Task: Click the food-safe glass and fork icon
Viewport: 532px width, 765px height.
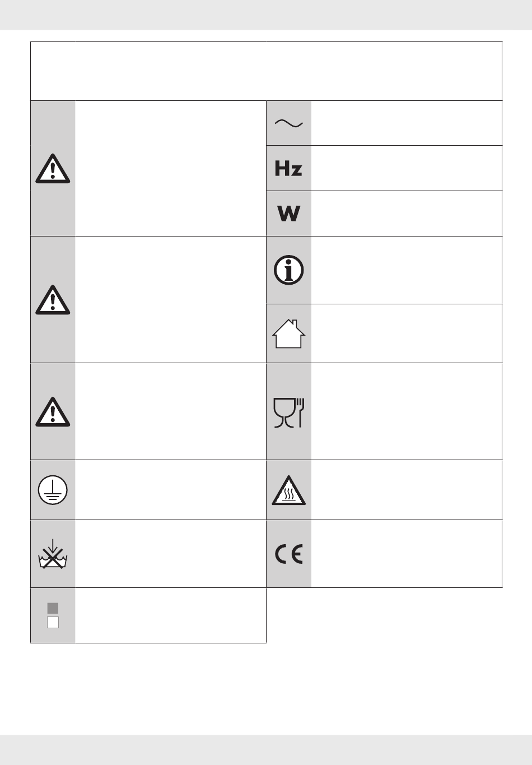Action: tap(288, 412)
